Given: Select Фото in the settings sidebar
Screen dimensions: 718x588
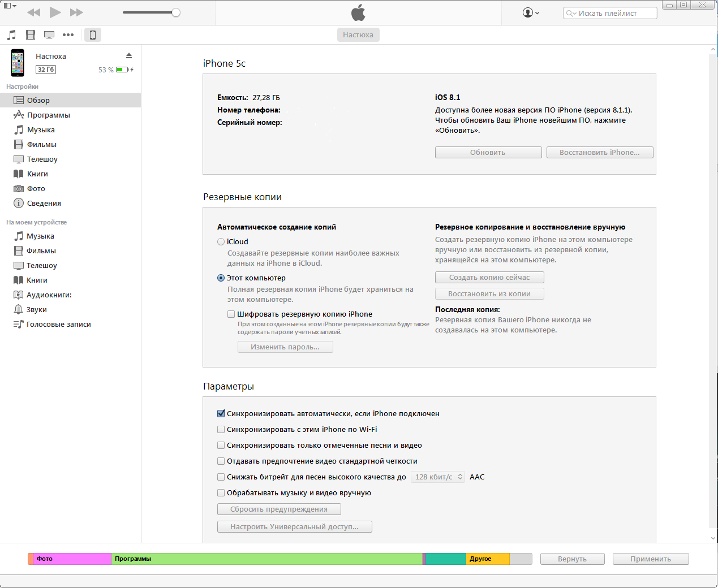Looking at the screenshot, I should click(36, 189).
